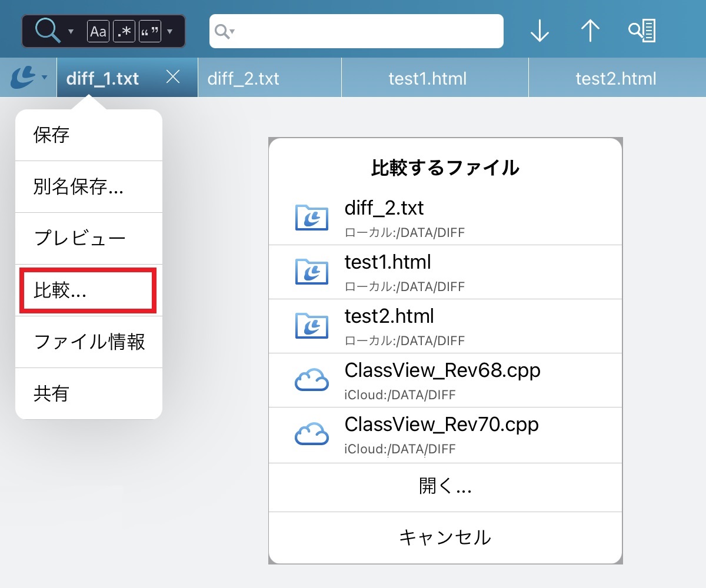Click the local file icon beside diff_2.txt

(x=312, y=217)
